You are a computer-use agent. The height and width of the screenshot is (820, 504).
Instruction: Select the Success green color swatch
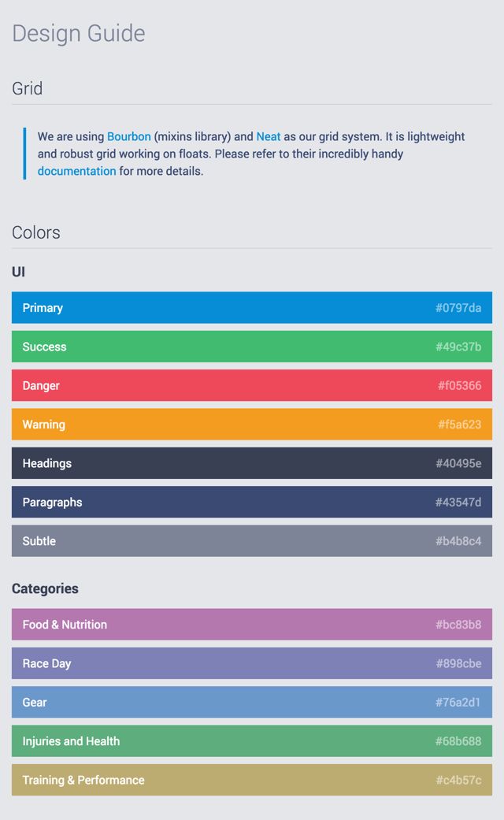click(252, 347)
